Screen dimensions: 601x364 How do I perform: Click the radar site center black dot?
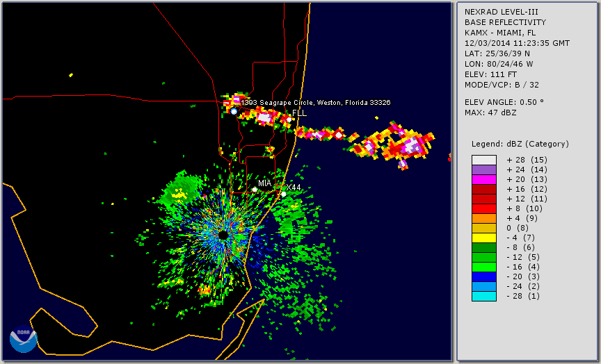click(223, 235)
